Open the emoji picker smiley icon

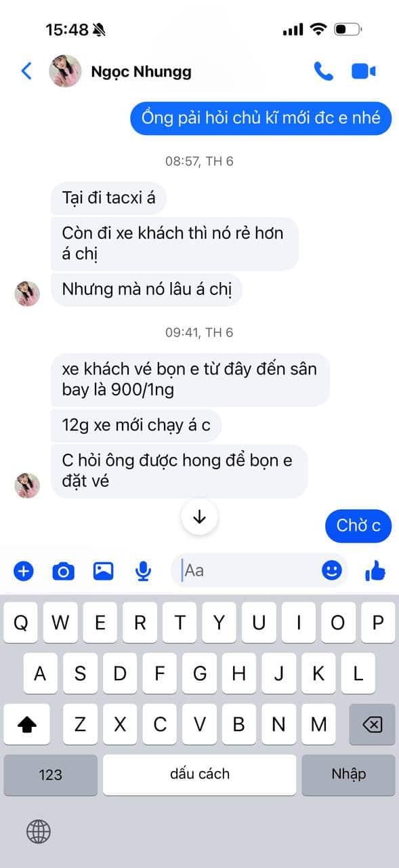pos(331,570)
